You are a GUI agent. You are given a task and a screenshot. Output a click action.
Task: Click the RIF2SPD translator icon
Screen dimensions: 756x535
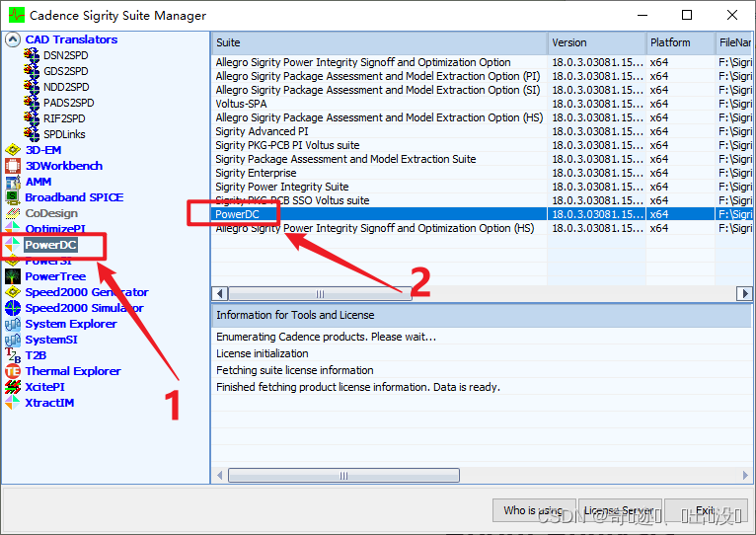32,118
